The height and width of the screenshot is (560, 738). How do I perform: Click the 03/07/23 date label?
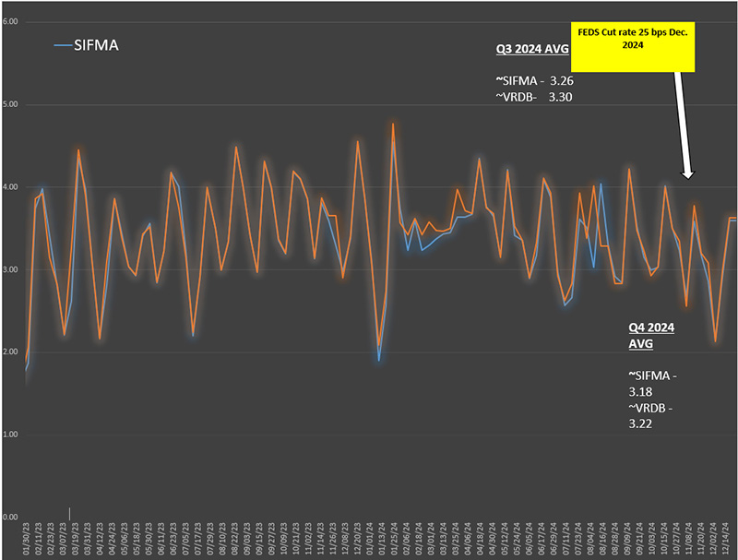[x=63, y=539]
